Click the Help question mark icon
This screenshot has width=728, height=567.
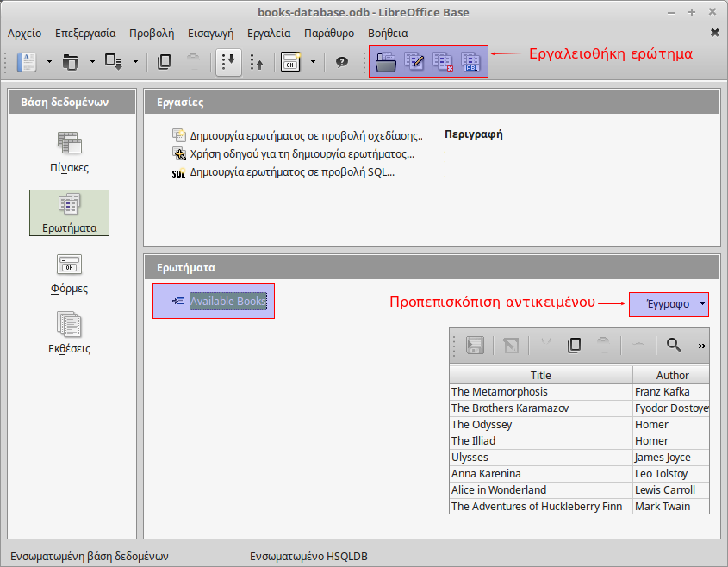[342, 62]
